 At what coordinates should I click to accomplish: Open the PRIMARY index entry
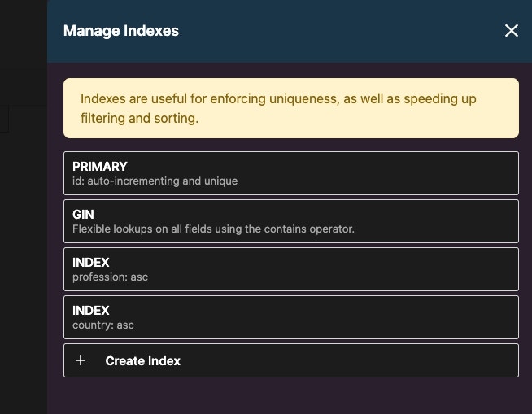point(290,173)
